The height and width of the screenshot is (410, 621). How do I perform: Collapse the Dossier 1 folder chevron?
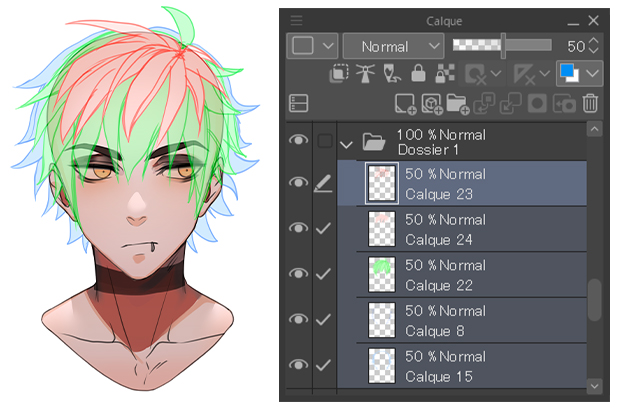[x=346, y=145]
